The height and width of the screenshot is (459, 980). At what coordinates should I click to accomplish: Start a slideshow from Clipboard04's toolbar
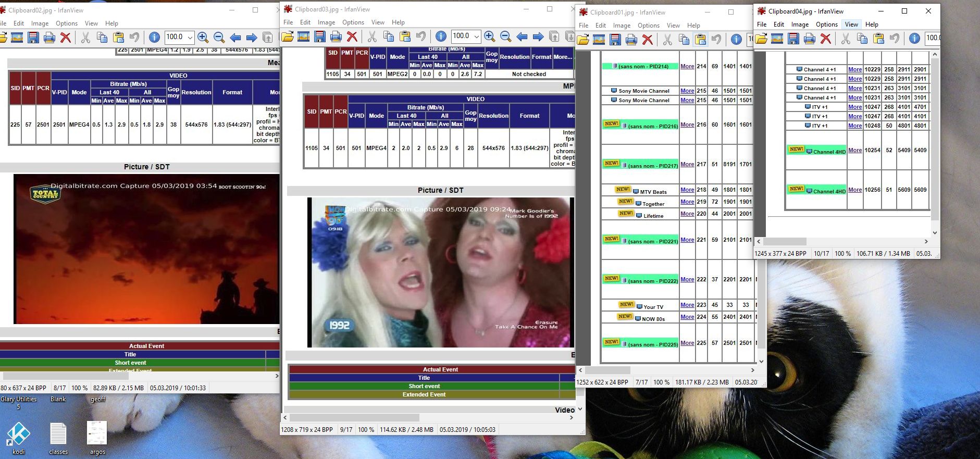tap(777, 39)
